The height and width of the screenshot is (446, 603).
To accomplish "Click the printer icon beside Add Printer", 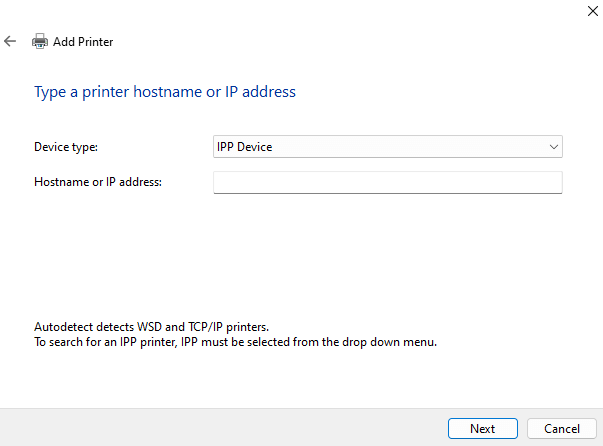I will pos(40,42).
